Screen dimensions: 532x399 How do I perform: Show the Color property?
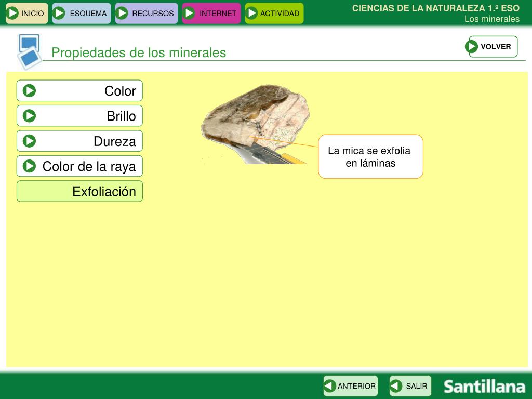click(79, 90)
